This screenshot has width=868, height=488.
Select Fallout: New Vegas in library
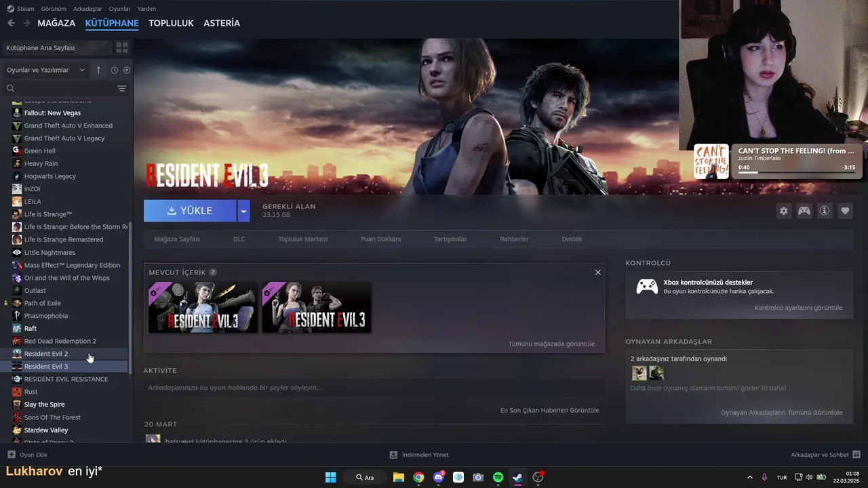pos(52,113)
